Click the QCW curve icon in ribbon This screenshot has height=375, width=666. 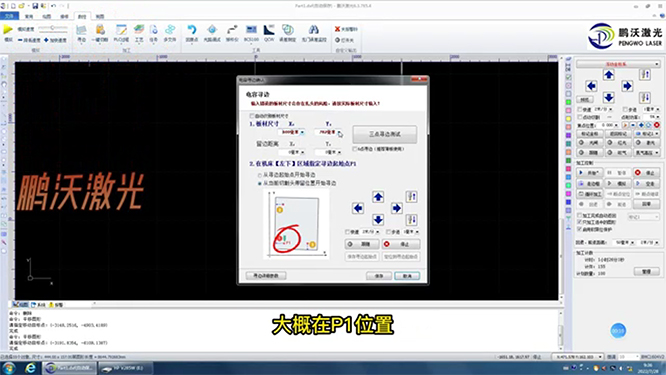click(269, 30)
